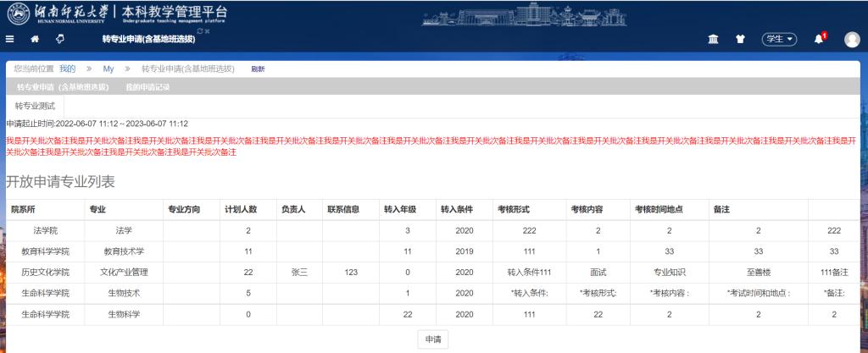Click the institution building icon

coord(714,39)
